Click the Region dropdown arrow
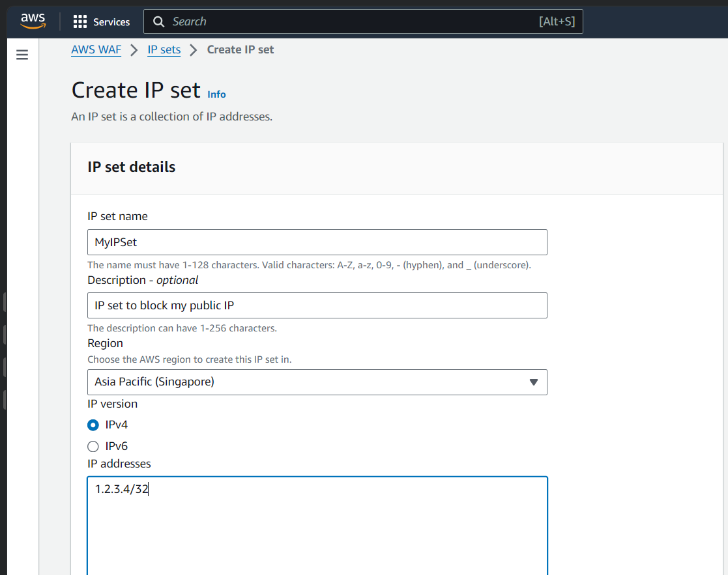Screen dimensions: 728x575 click(x=534, y=382)
